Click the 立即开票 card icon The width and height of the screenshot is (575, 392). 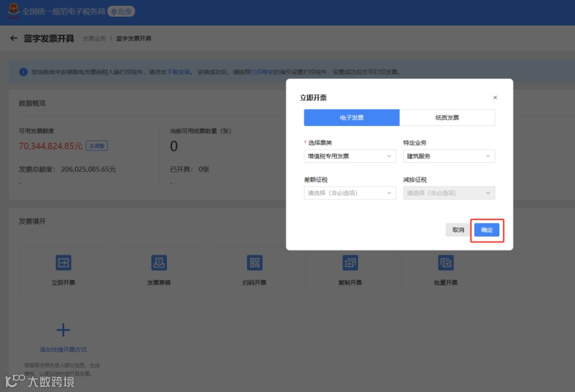pyautogui.click(x=63, y=263)
